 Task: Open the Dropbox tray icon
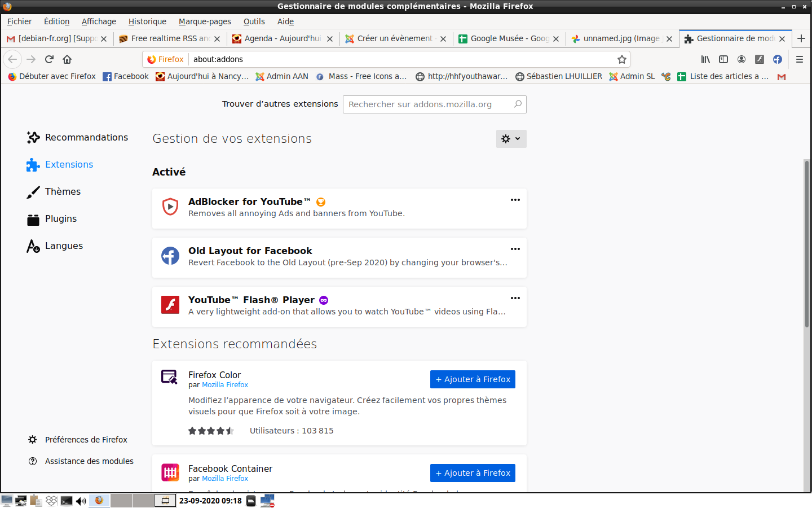point(51,501)
